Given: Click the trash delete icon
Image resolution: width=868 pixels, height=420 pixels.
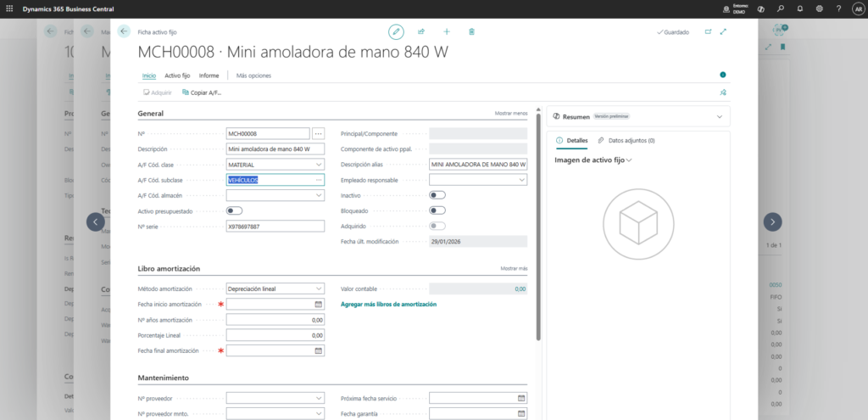Looking at the screenshot, I should coord(472,31).
